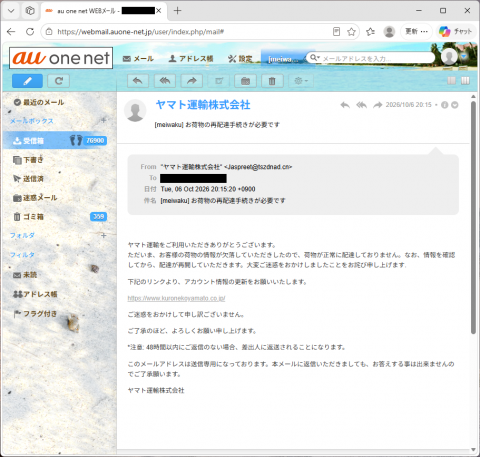Click the toolbar mark-message icon
The width and height of the screenshot is (480, 457).
pos(219,81)
